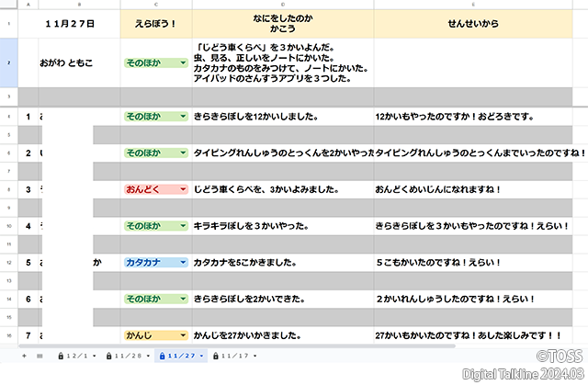
Task: Switch to the 12/1 sheet tab
Action: 77,356
